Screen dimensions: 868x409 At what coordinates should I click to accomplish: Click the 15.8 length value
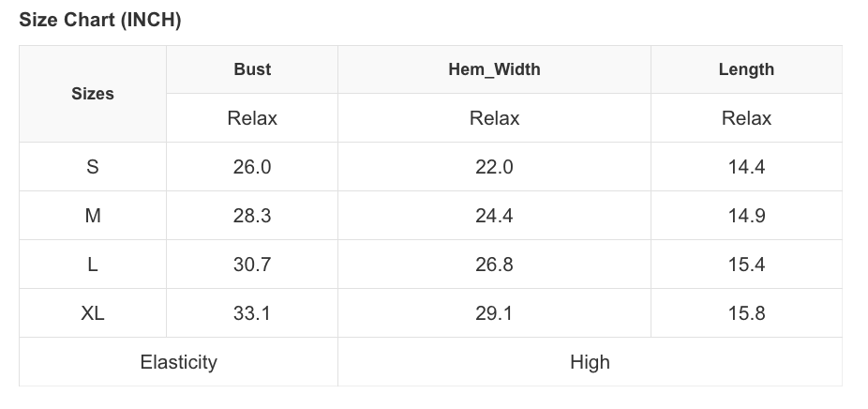pyautogui.click(x=746, y=313)
